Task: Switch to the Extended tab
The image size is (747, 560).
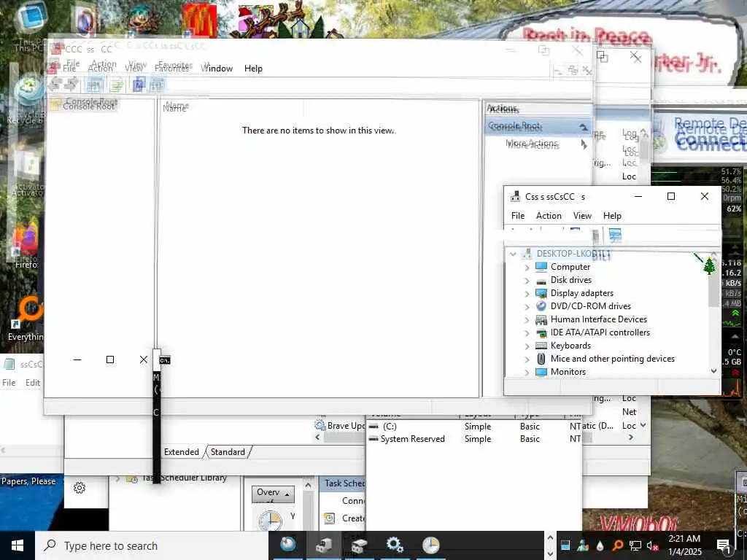Action: [182, 452]
